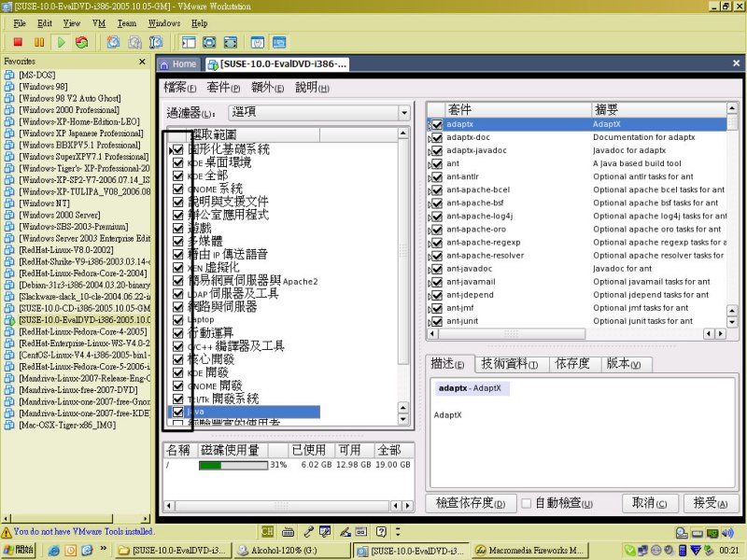This screenshot has height=560, width=747.
Task: Open the 套件 menu in the guest window
Action: (x=223, y=88)
